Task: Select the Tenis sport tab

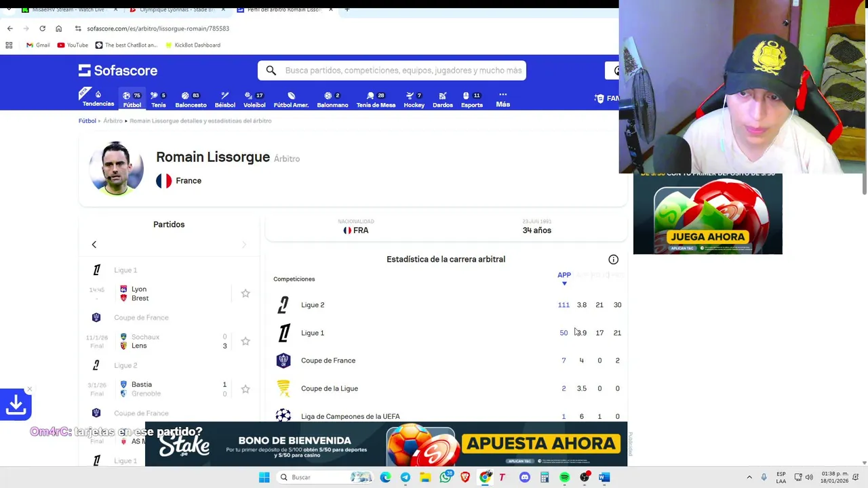Action: (159, 100)
